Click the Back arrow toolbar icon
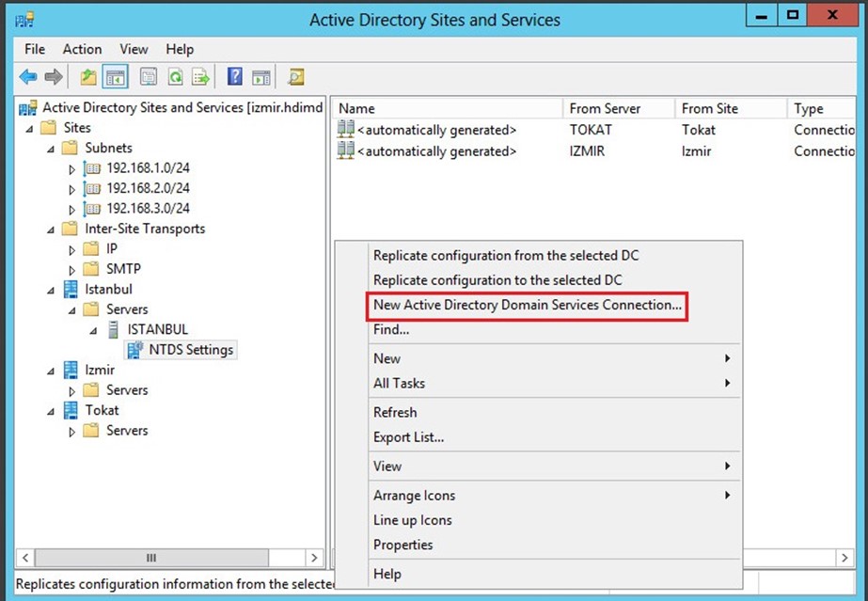Viewport: 868px width, 601px height. pos(28,77)
